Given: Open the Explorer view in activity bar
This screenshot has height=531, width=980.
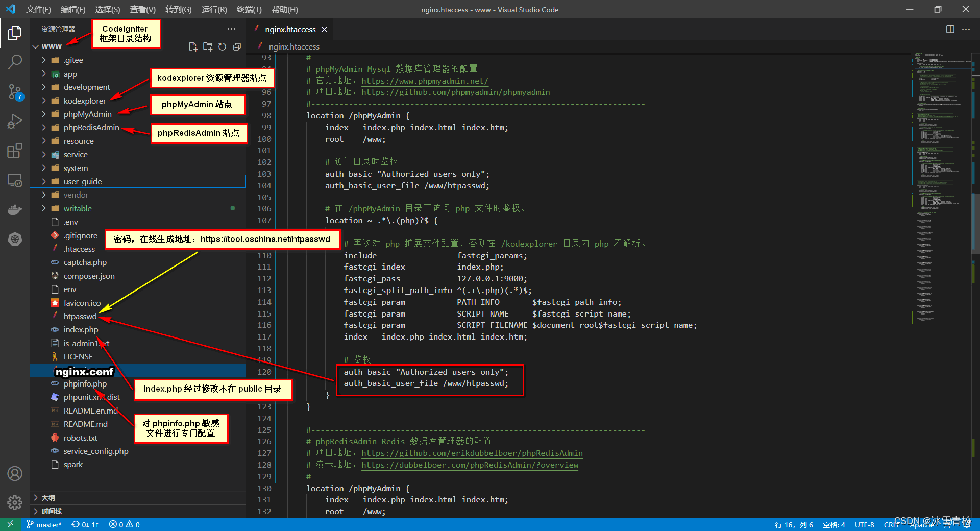Looking at the screenshot, I should point(15,33).
